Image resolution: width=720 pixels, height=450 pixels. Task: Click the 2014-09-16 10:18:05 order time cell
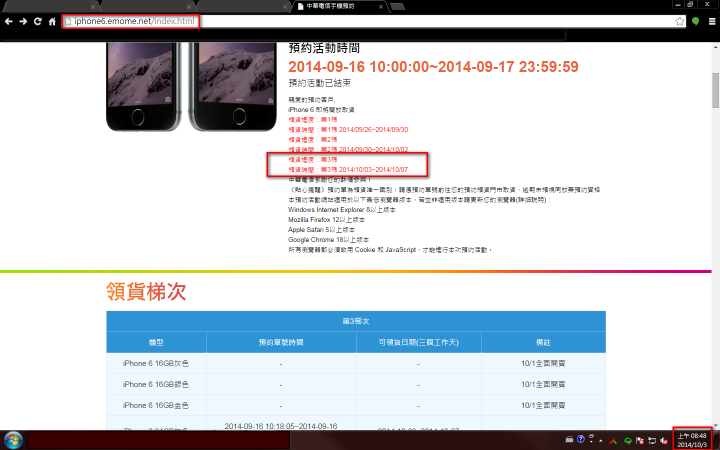pos(281,425)
